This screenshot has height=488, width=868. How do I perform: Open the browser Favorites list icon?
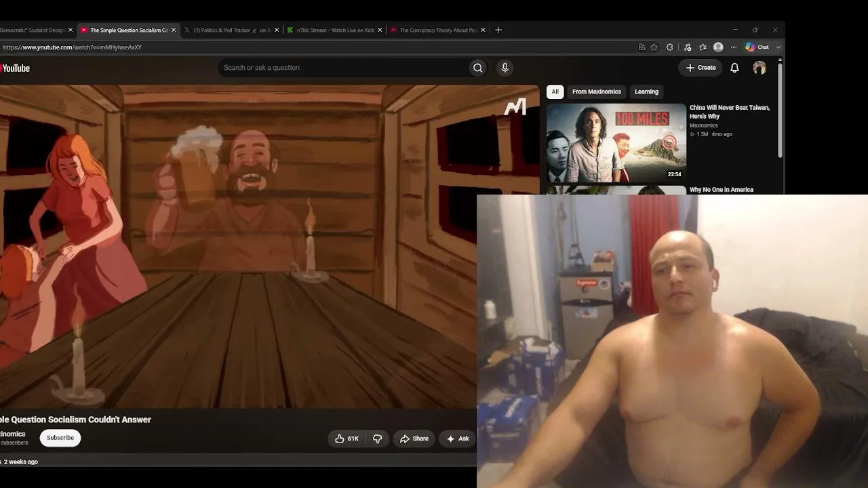click(703, 47)
